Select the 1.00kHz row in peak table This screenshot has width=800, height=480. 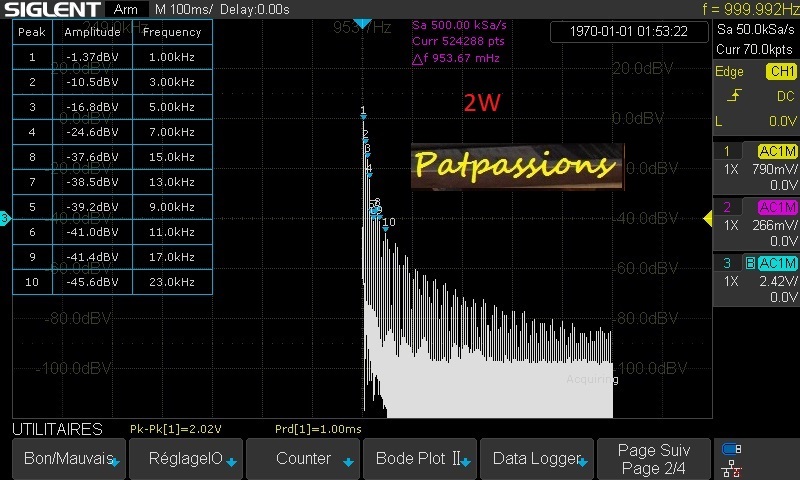point(112,57)
